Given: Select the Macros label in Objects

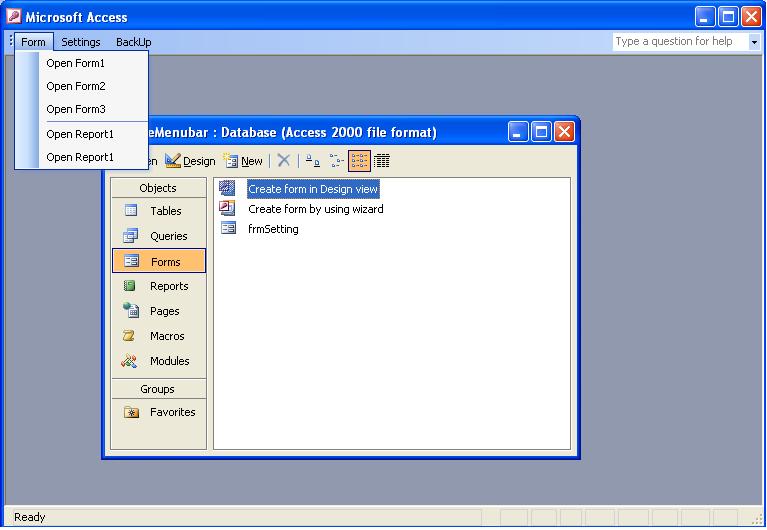Looking at the screenshot, I should (x=167, y=336).
